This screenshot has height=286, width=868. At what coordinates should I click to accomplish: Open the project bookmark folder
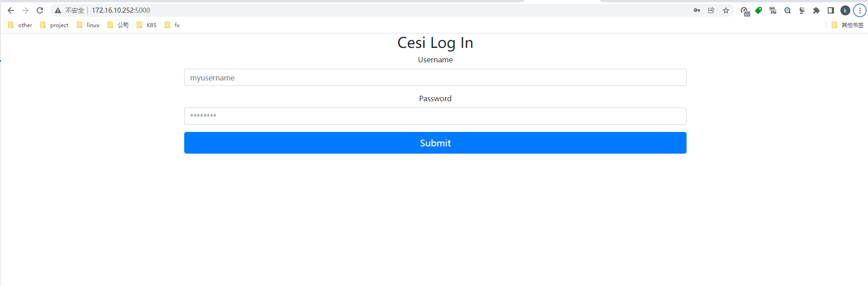tap(55, 25)
